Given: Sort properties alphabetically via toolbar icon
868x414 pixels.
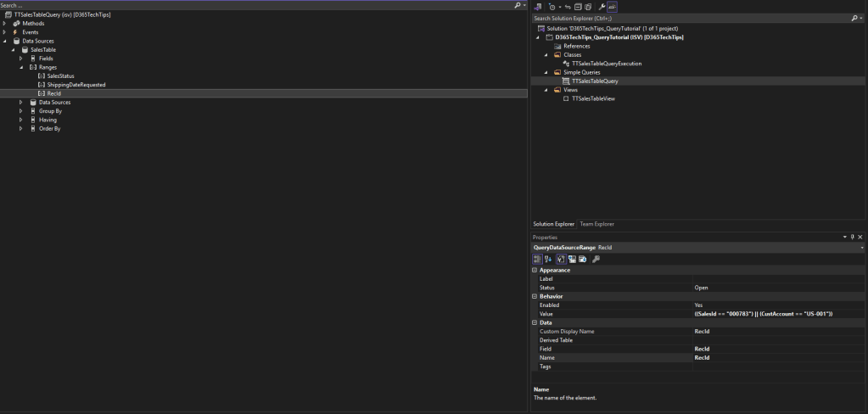Looking at the screenshot, I should 548,259.
